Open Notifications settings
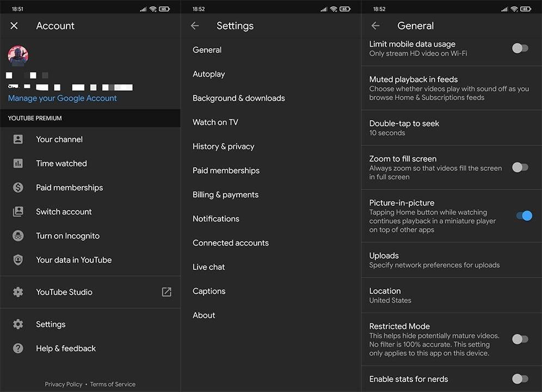 point(271,219)
